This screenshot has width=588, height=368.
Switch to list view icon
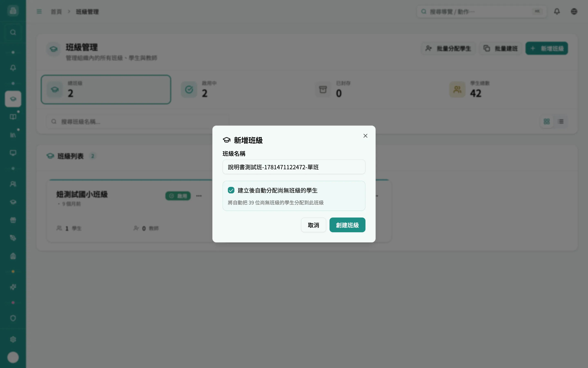pyautogui.click(x=561, y=121)
